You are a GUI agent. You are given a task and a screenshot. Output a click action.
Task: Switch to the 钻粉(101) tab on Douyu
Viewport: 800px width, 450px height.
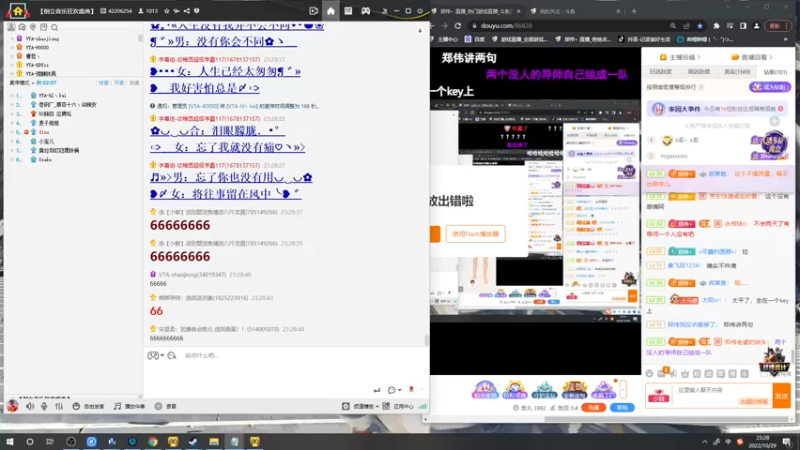pyautogui.click(x=774, y=72)
